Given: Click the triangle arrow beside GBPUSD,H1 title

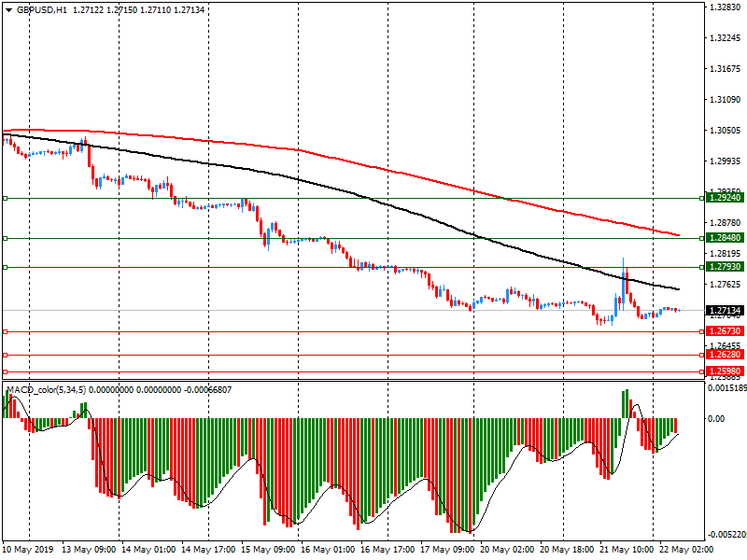Looking at the screenshot, I should click(8, 9).
